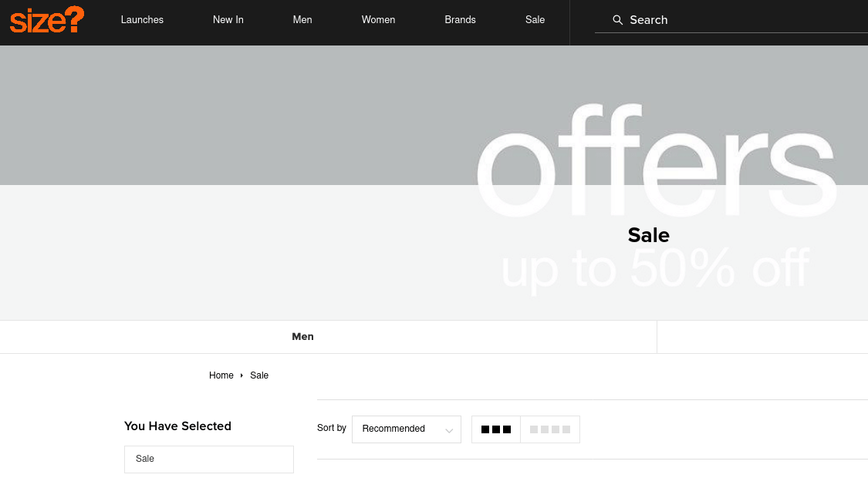Switch to three-column grid view

(x=496, y=429)
